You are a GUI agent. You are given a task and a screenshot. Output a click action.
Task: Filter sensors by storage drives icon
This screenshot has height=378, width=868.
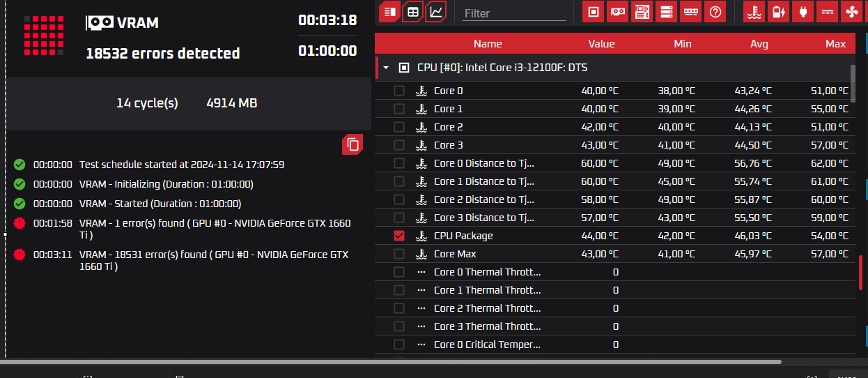667,12
